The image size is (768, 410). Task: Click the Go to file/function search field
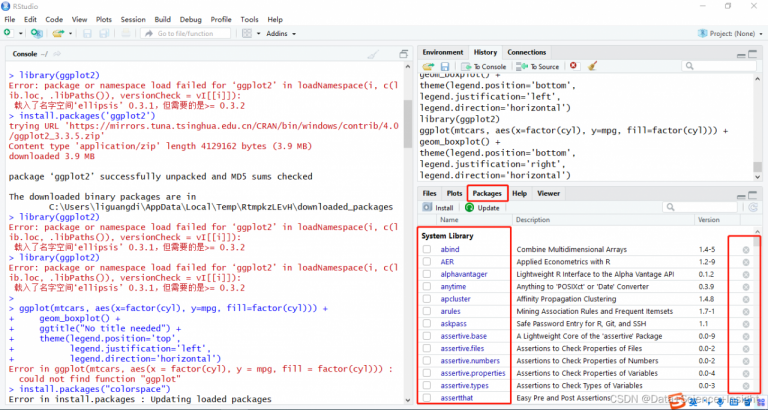184,33
